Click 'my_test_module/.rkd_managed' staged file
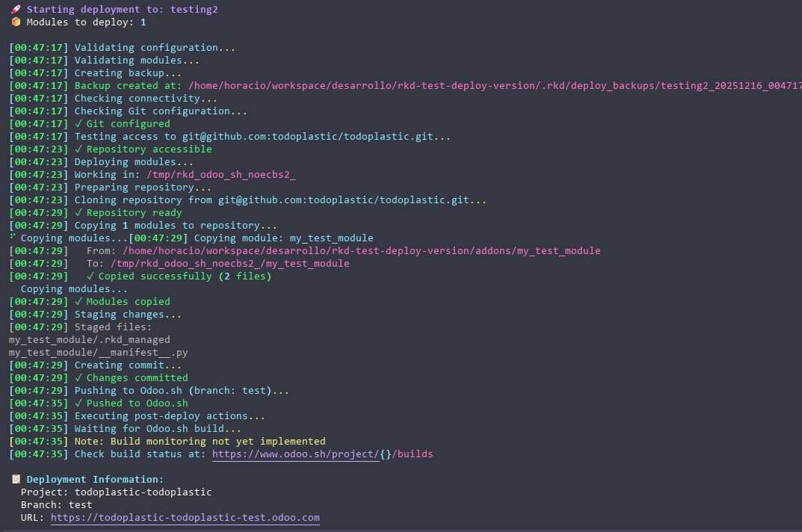This screenshot has width=802, height=532. click(90, 340)
